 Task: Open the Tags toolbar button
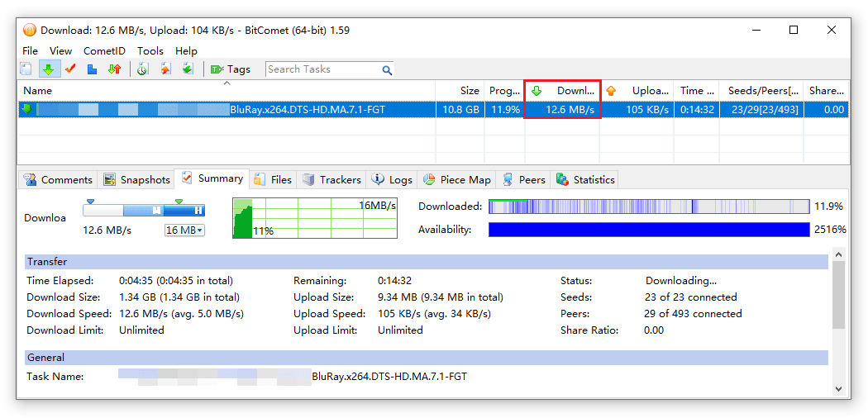pos(230,69)
